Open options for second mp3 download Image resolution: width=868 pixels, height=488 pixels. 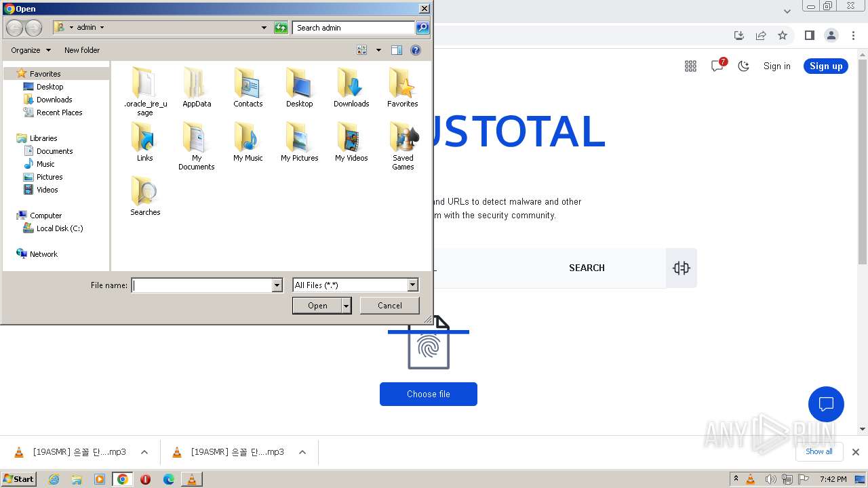click(302, 452)
